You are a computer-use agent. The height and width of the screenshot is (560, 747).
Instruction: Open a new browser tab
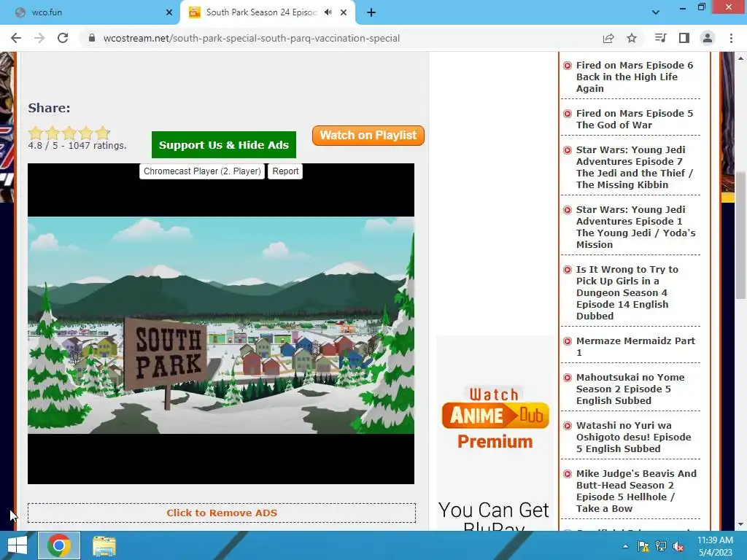(x=371, y=12)
